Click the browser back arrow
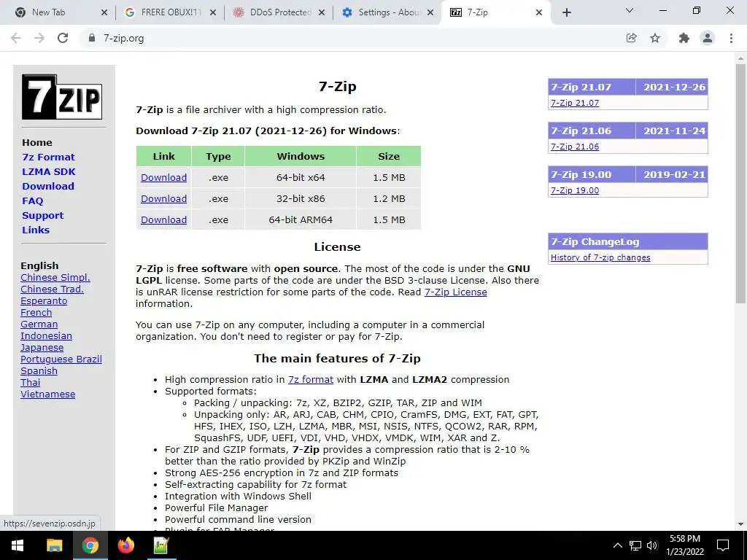747x560 pixels. coord(16,38)
